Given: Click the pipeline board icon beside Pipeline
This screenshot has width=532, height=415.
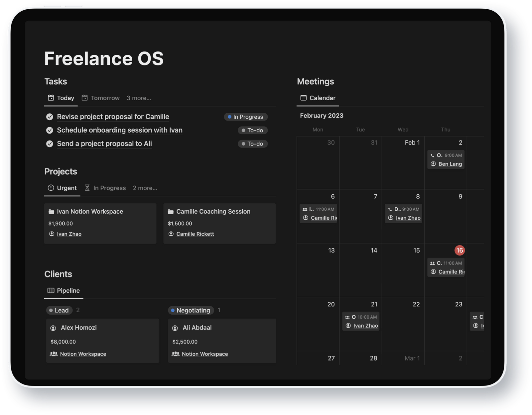Looking at the screenshot, I should 52,290.
